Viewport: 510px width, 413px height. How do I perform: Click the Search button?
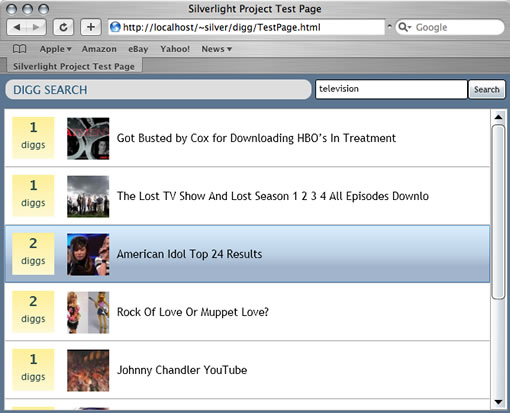(487, 89)
